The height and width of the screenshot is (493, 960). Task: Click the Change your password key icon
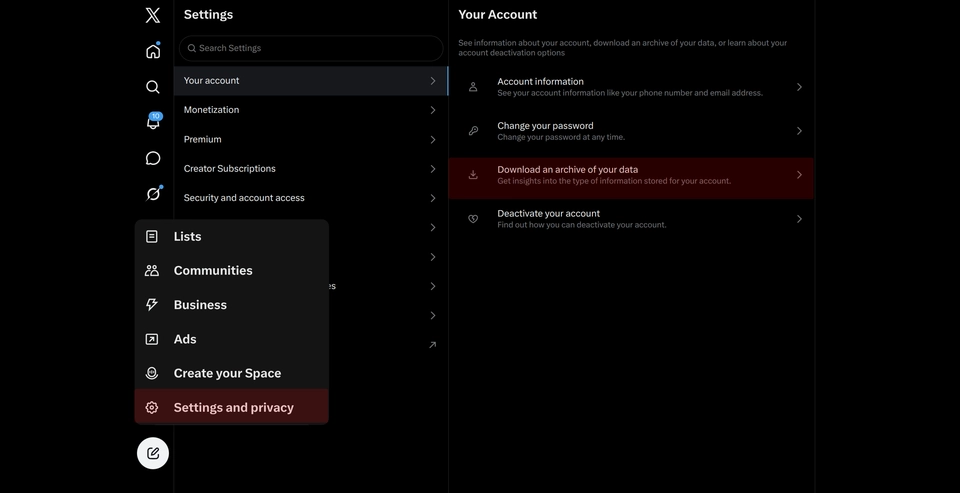[473, 131]
